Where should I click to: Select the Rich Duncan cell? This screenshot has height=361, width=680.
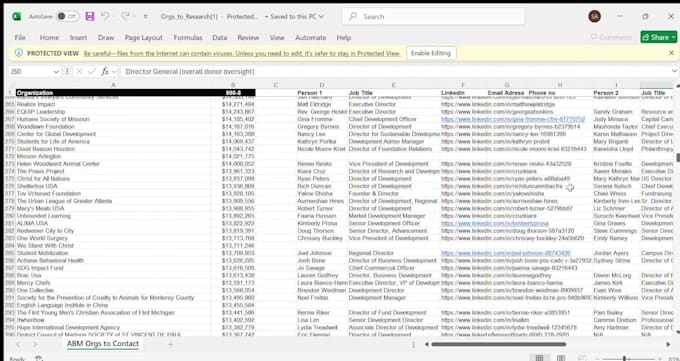pos(322,186)
